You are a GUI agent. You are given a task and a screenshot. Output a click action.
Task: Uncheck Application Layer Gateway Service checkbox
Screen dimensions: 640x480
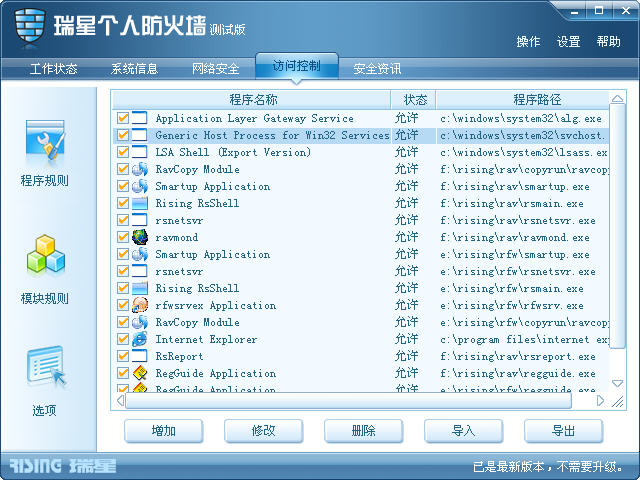click(x=122, y=118)
